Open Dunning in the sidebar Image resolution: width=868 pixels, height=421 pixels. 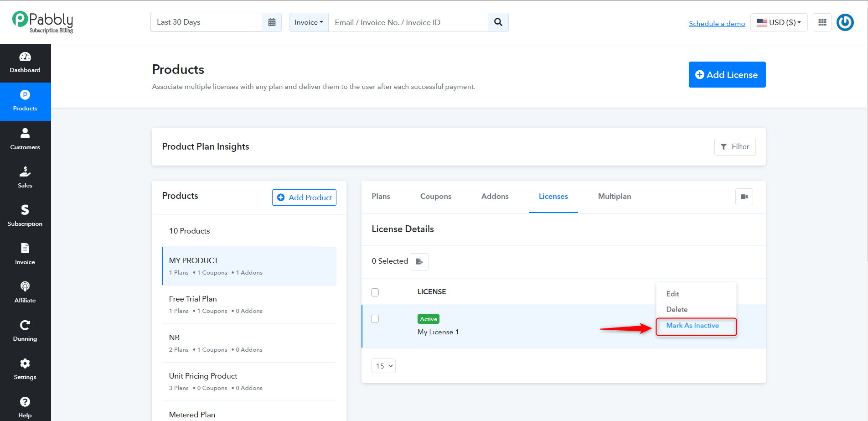point(25,331)
